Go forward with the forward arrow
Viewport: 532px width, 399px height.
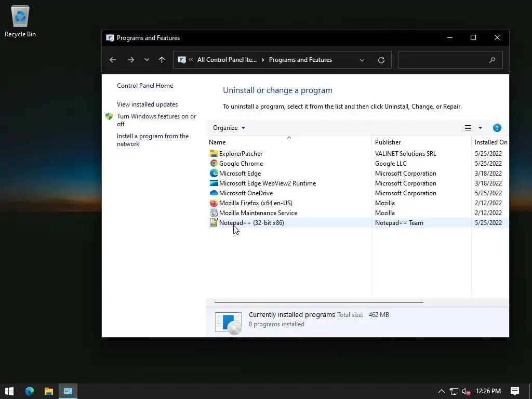click(130, 60)
